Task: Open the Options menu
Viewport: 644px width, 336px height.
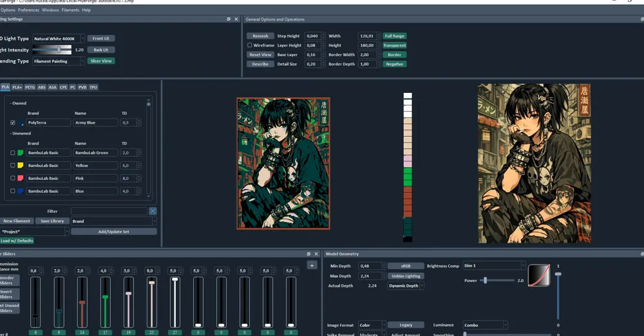Action: [x=8, y=10]
